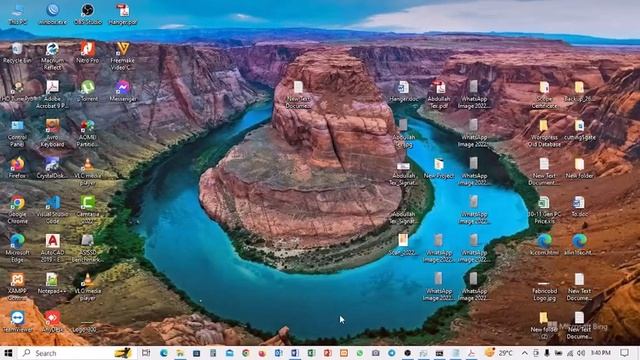
Task: Select Abdullah Tex.pdf file
Action: click(439, 94)
